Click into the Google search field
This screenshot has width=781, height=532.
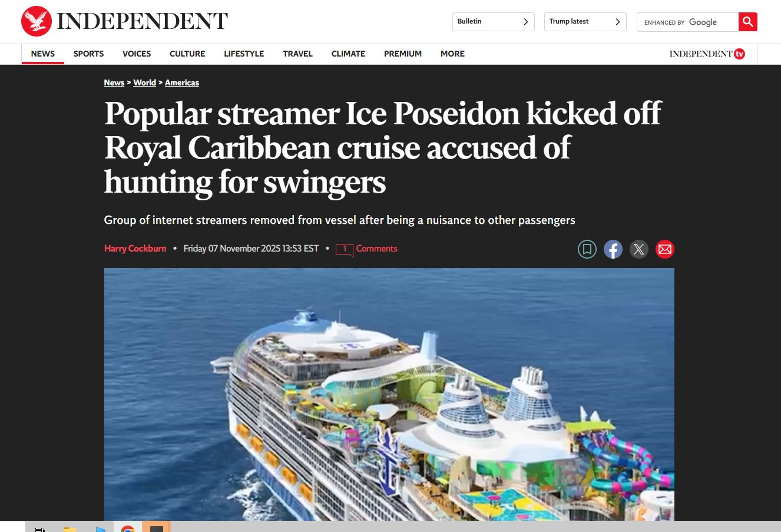[x=687, y=22]
